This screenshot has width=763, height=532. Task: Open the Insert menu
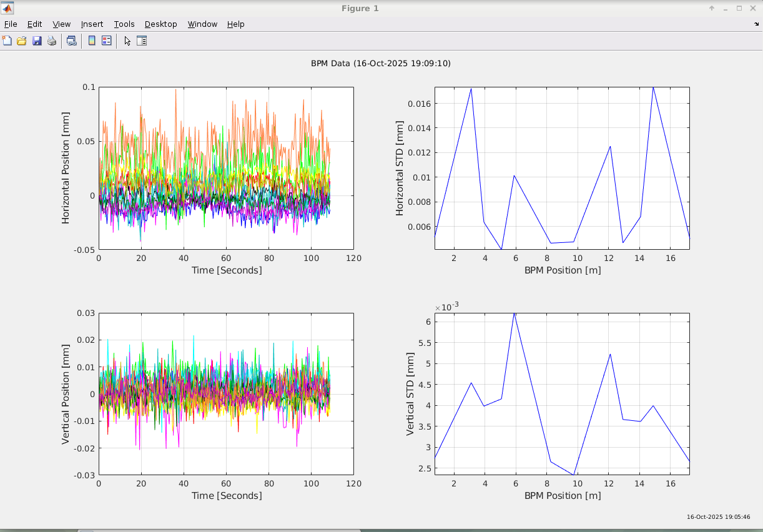click(92, 24)
